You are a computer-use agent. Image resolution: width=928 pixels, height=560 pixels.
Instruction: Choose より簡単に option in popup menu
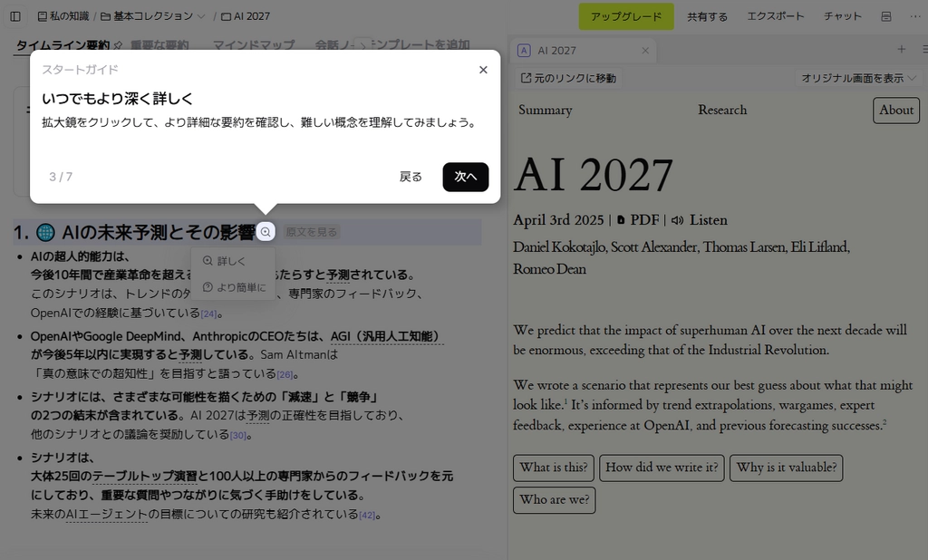pos(234,288)
